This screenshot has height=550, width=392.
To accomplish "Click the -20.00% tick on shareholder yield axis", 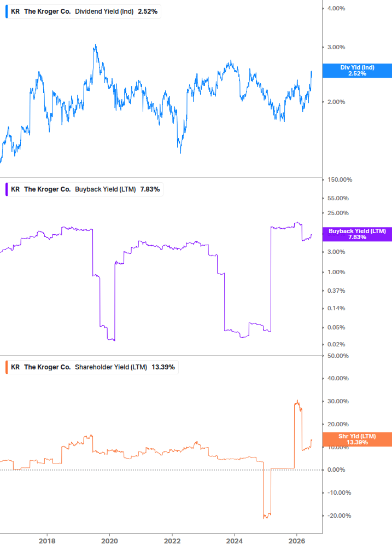I will (x=339, y=516).
